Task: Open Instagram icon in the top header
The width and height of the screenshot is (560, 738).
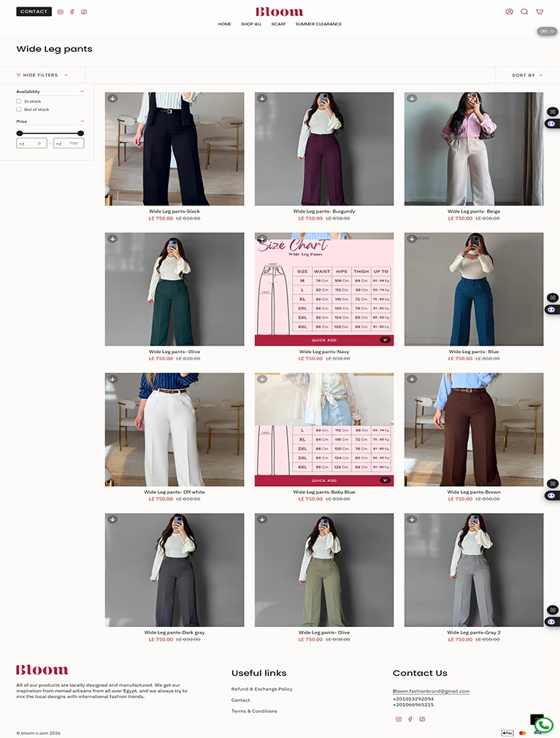Action: [x=61, y=12]
